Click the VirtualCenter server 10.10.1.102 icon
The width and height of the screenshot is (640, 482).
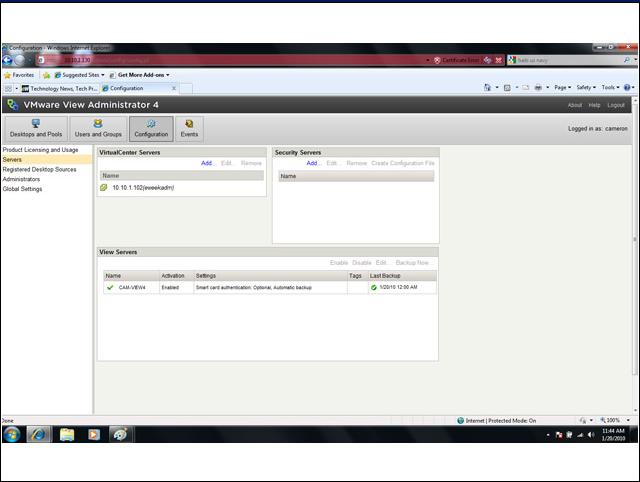tap(104, 187)
